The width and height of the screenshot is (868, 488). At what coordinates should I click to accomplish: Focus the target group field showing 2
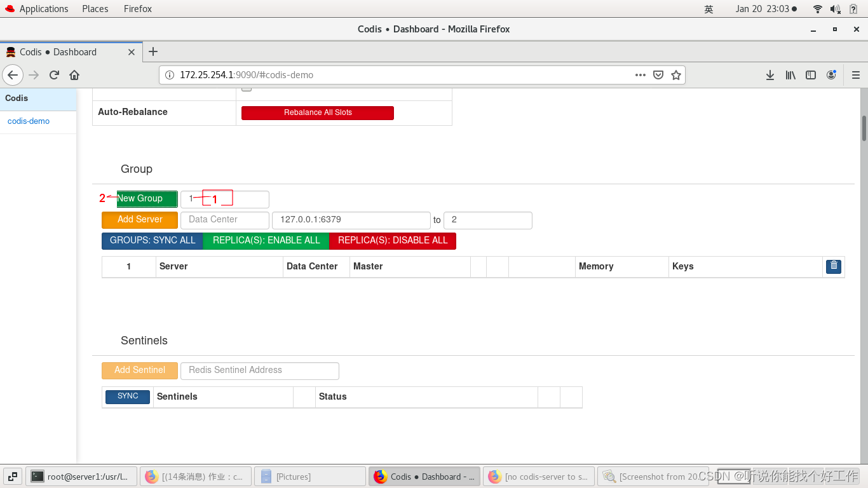tap(488, 220)
